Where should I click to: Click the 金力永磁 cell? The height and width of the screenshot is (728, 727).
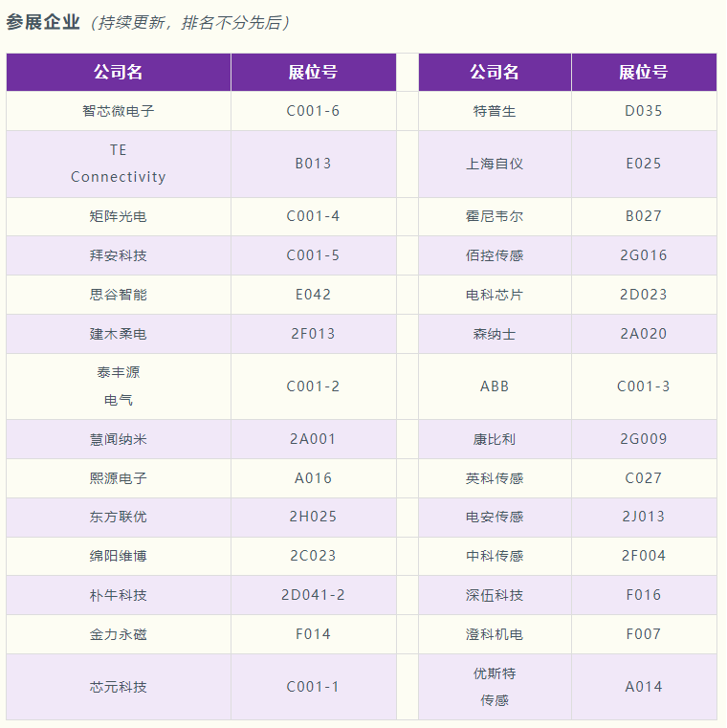tap(119, 634)
